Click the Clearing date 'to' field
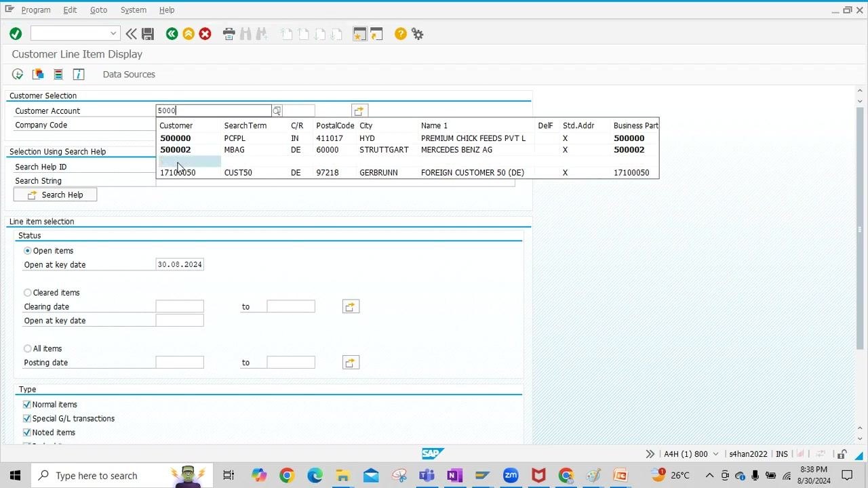The image size is (868, 488). click(291, 306)
